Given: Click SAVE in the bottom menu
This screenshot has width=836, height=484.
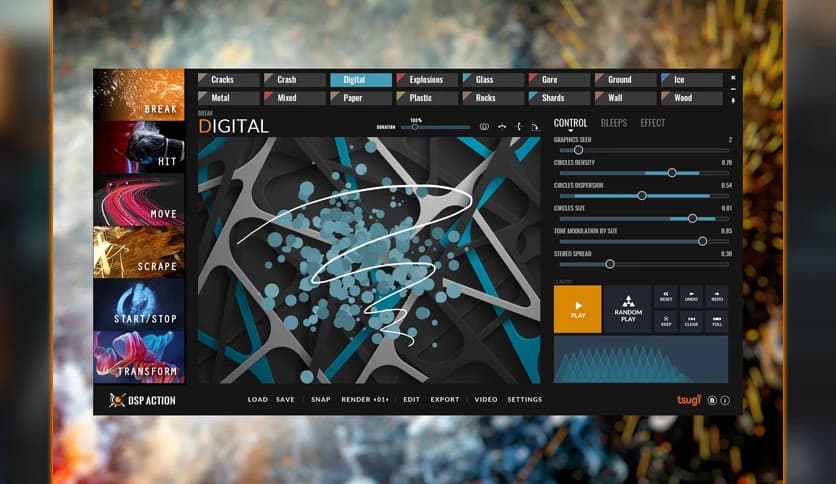Looking at the screenshot, I should pyautogui.click(x=285, y=399).
